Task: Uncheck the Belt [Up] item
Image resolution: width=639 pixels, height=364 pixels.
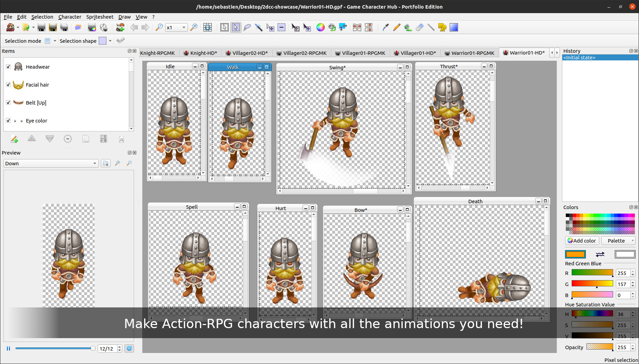Action: pyautogui.click(x=8, y=102)
